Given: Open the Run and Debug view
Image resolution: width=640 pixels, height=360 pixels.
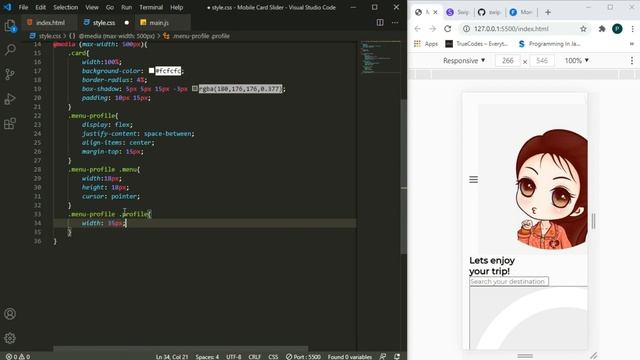Looking at the screenshot, I should [10, 99].
